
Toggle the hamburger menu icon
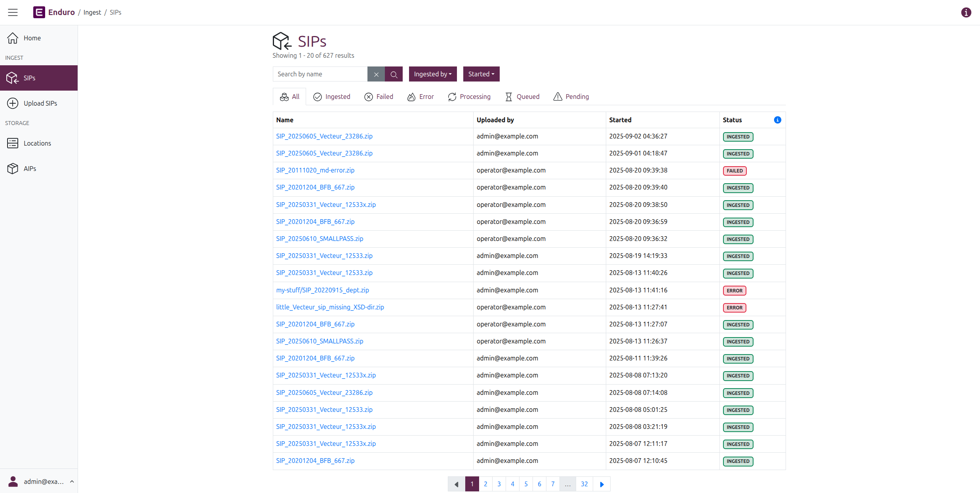coord(13,12)
